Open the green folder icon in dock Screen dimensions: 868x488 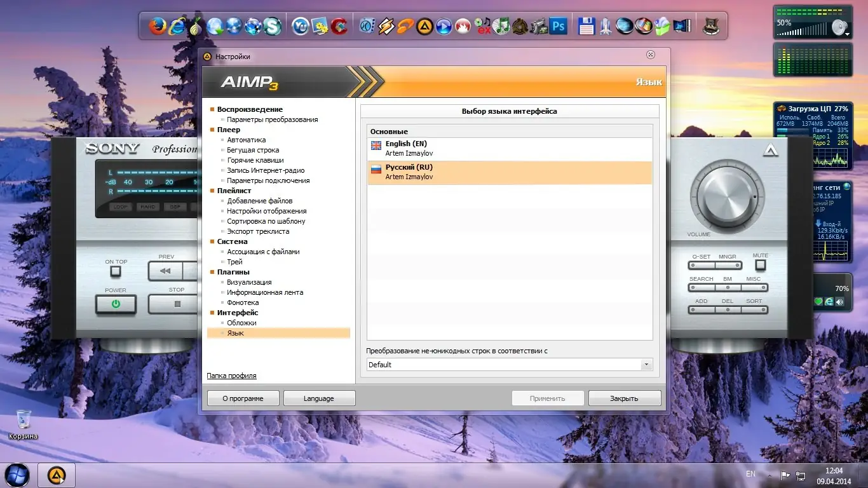point(663,26)
